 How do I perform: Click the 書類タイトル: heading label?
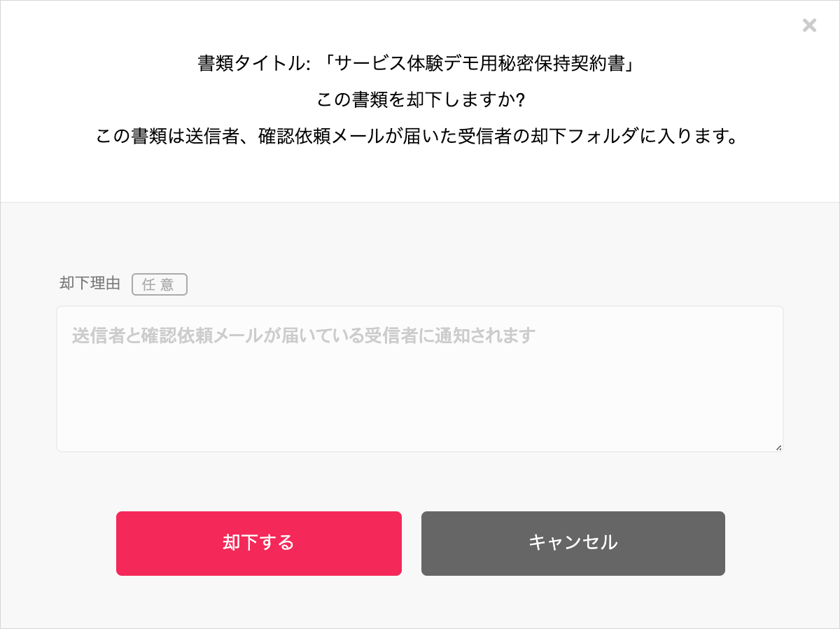tap(255, 64)
